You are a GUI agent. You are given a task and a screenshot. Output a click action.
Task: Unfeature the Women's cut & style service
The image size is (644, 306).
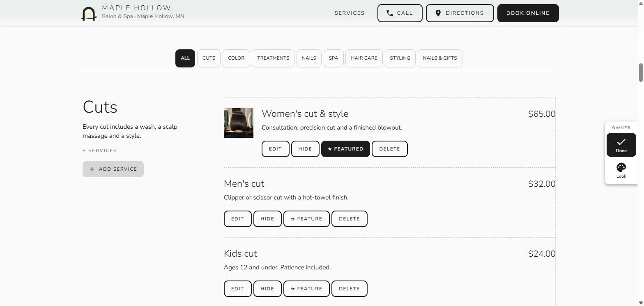(x=345, y=149)
